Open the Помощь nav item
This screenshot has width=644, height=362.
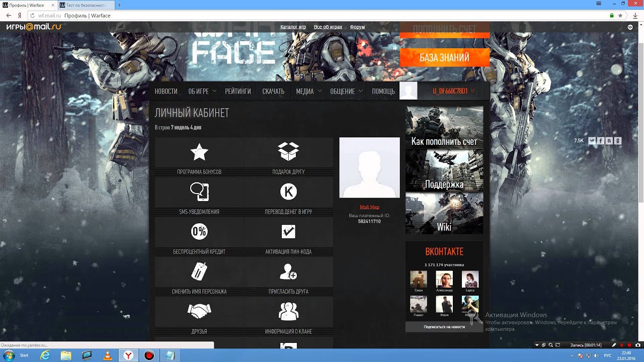383,91
